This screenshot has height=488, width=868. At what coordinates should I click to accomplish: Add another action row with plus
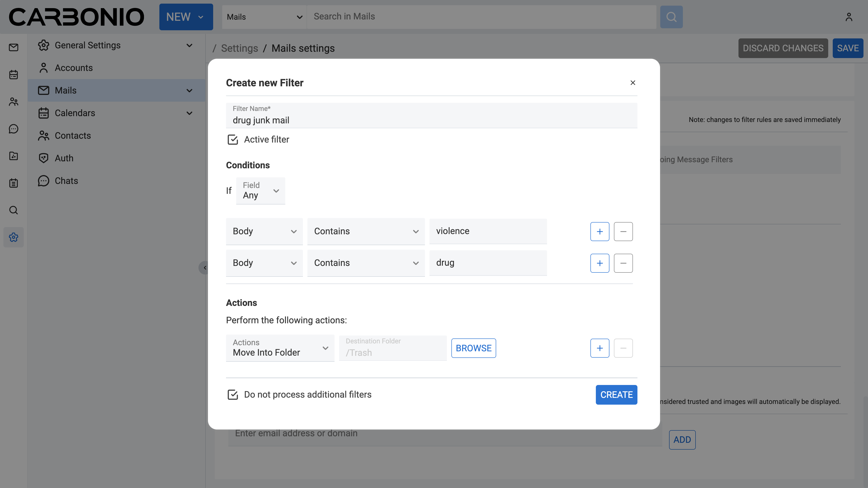pyautogui.click(x=599, y=348)
